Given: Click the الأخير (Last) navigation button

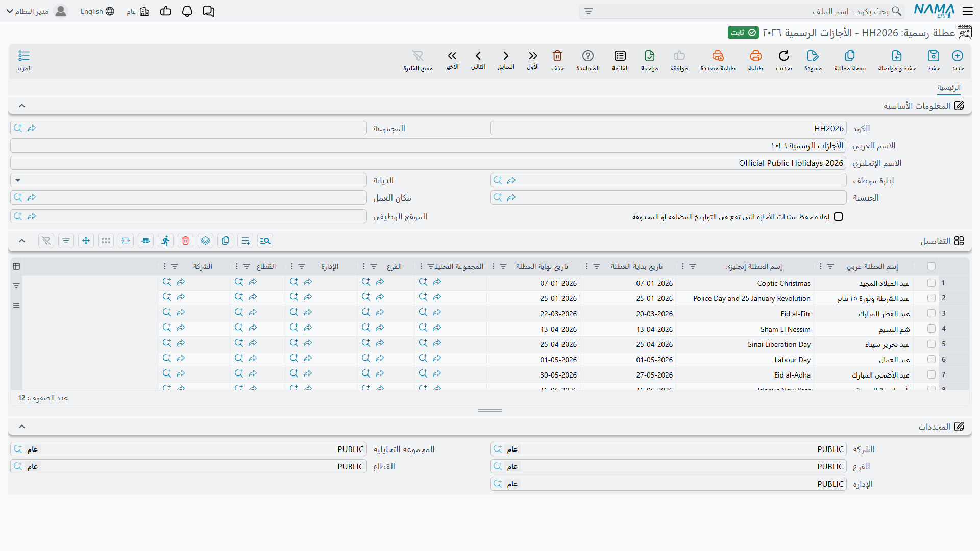Looking at the screenshot, I should pyautogui.click(x=452, y=60).
